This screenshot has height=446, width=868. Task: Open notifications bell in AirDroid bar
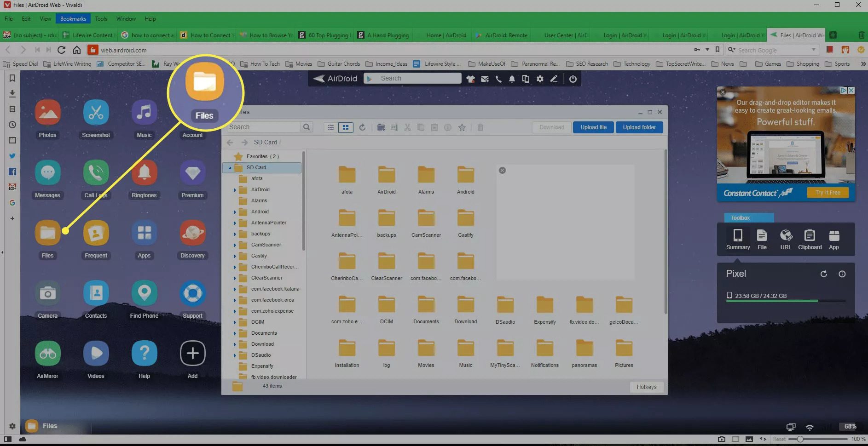tap(512, 79)
